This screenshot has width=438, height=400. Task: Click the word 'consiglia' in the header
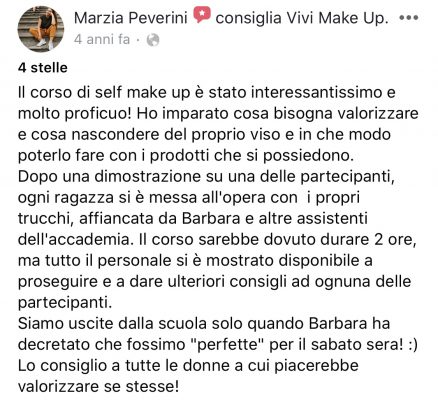click(249, 18)
